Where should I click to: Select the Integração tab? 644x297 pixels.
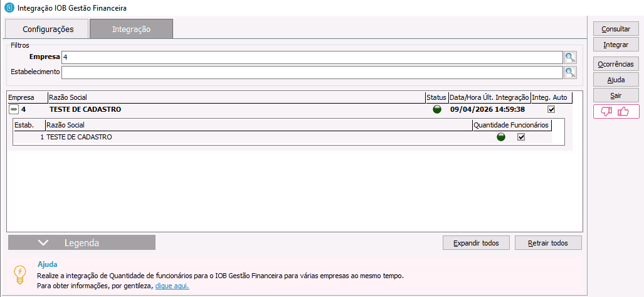coord(132,30)
